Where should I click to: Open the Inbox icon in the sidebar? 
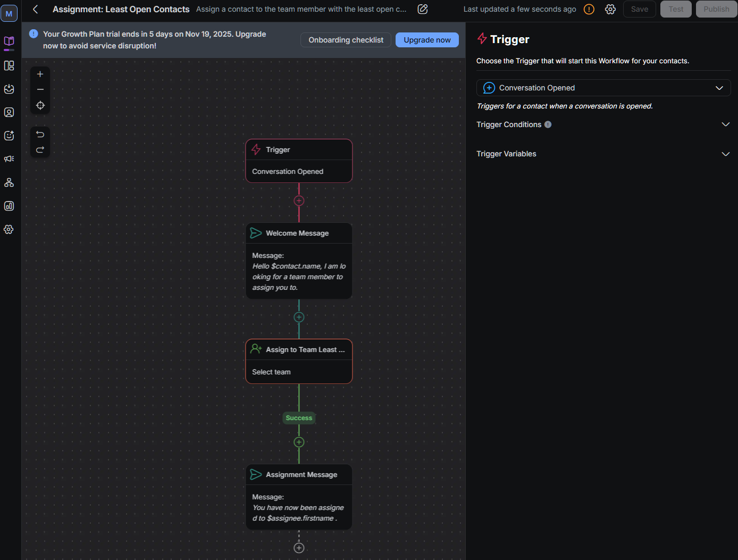[9, 89]
